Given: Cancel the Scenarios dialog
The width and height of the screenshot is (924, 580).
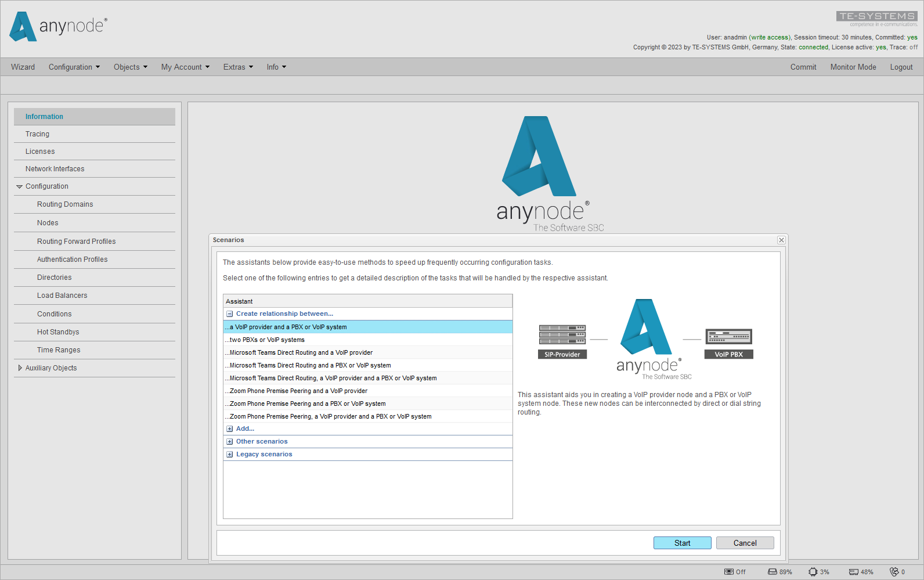Looking at the screenshot, I should 745,543.
